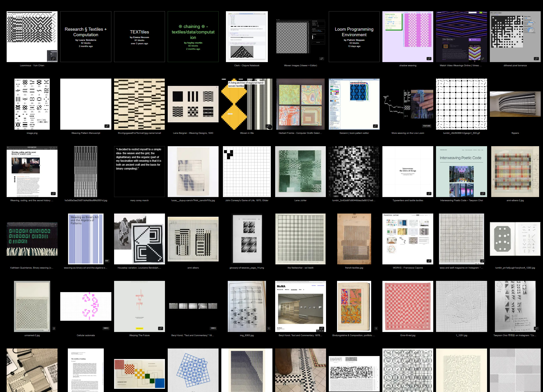This screenshot has height=392, width=543.
Task: Click link icon on shadow weaving block
Action: tap(429, 59)
